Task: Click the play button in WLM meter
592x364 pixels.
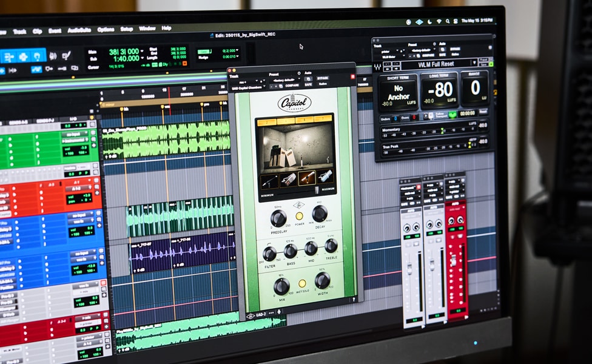Action: pos(426,116)
